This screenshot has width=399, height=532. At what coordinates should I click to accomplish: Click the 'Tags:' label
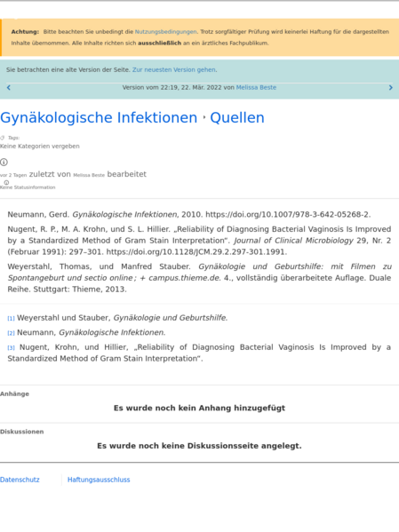coord(14,138)
